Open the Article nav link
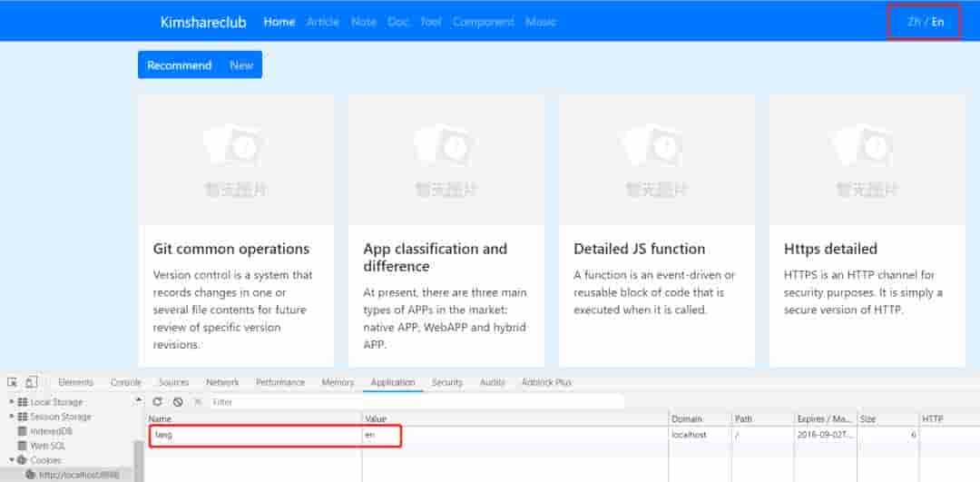Image resolution: width=980 pixels, height=482 pixels. coord(322,22)
